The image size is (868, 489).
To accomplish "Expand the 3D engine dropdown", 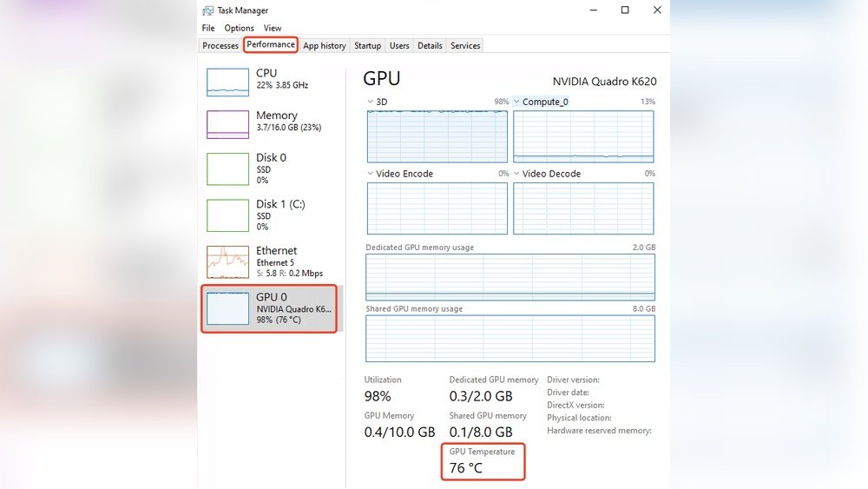I will coord(372,102).
